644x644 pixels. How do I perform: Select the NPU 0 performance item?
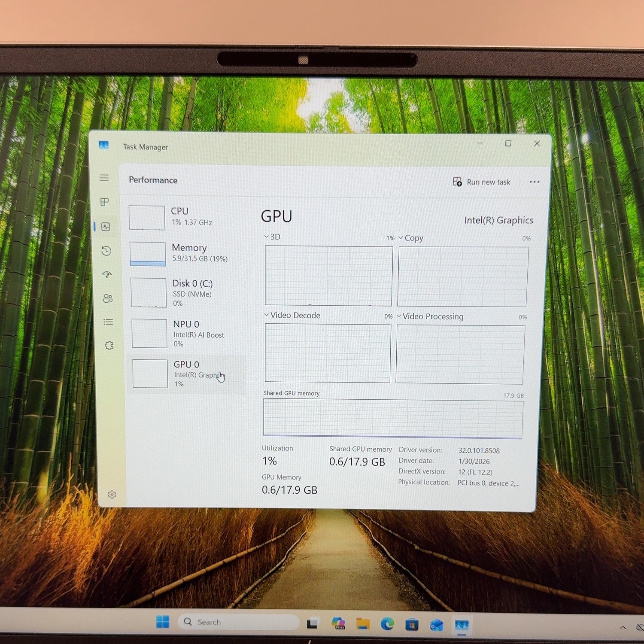189,333
